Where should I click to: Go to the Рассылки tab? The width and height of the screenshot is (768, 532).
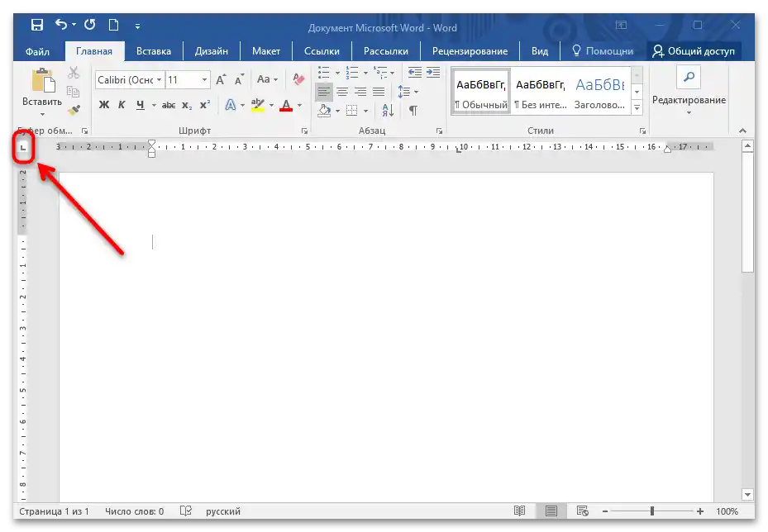pyautogui.click(x=386, y=51)
